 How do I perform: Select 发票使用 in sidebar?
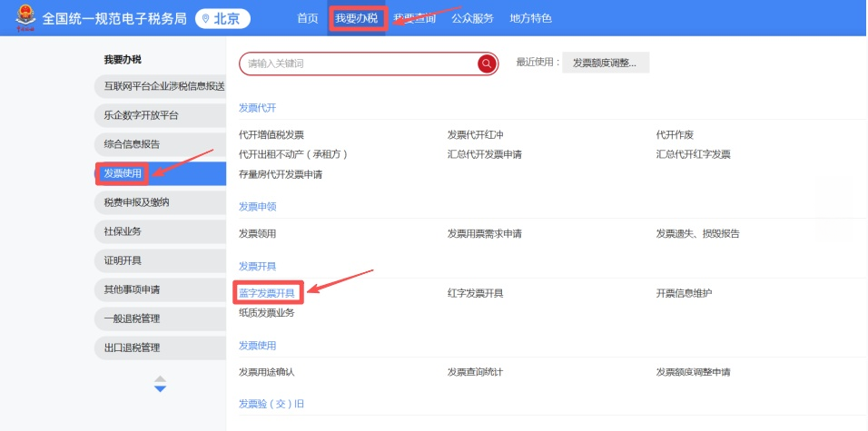(x=160, y=173)
